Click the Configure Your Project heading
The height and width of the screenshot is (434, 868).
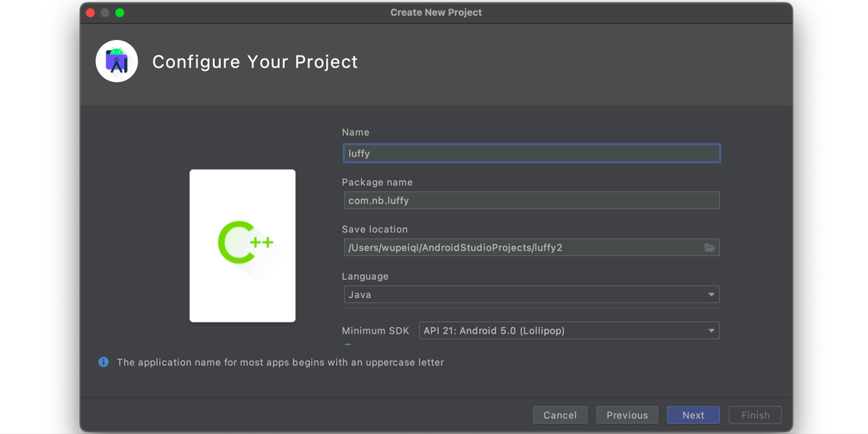pyautogui.click(x=255, y=62)
